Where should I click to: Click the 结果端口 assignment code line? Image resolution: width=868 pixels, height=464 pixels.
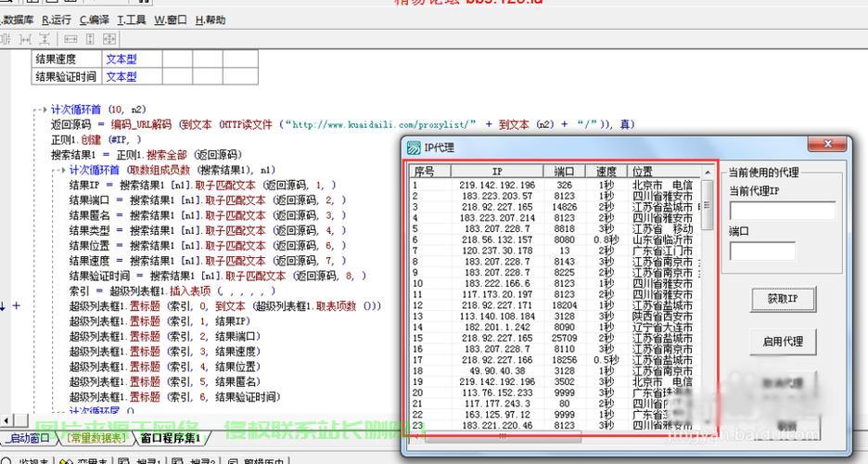coord(208,200)
